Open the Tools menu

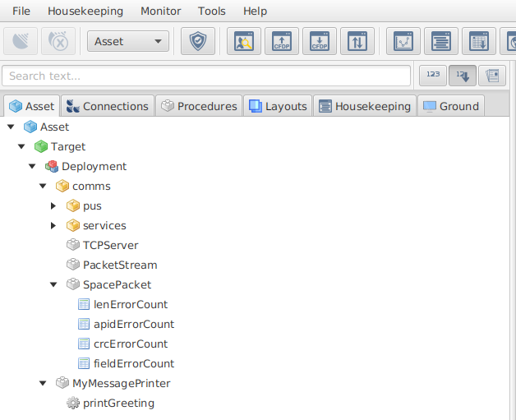coord(212,12)
